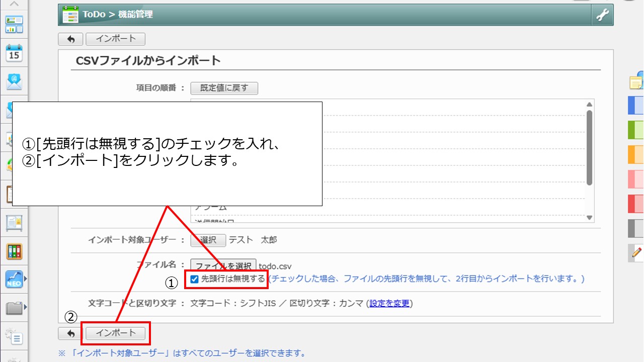644x362 pixels.
Task: Click the item list scroll-up arrow
Action: point(590,105)
